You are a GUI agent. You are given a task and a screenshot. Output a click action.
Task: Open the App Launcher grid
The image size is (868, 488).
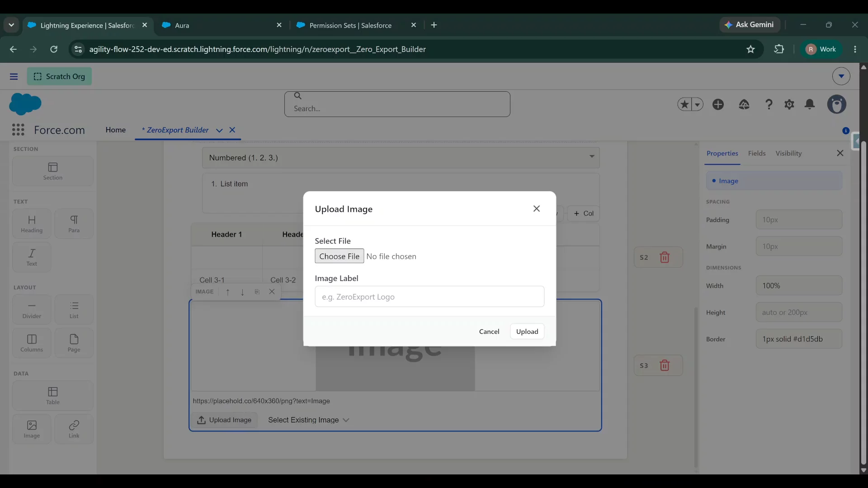(18, 130)
